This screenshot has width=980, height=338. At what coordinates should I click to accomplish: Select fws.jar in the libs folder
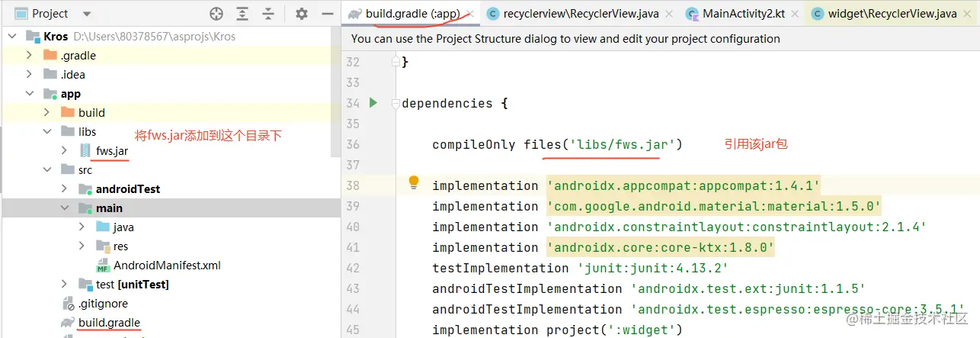112,151
